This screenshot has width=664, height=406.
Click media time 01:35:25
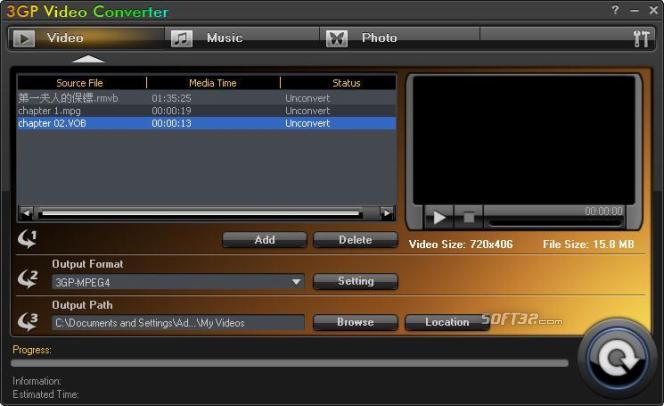[x=172, y=98]
